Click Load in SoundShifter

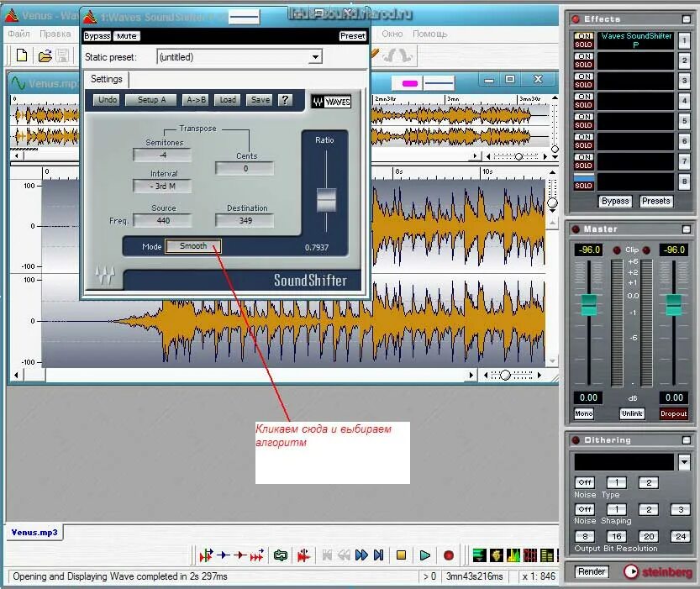pyautogui.click(x=228, y=100)
